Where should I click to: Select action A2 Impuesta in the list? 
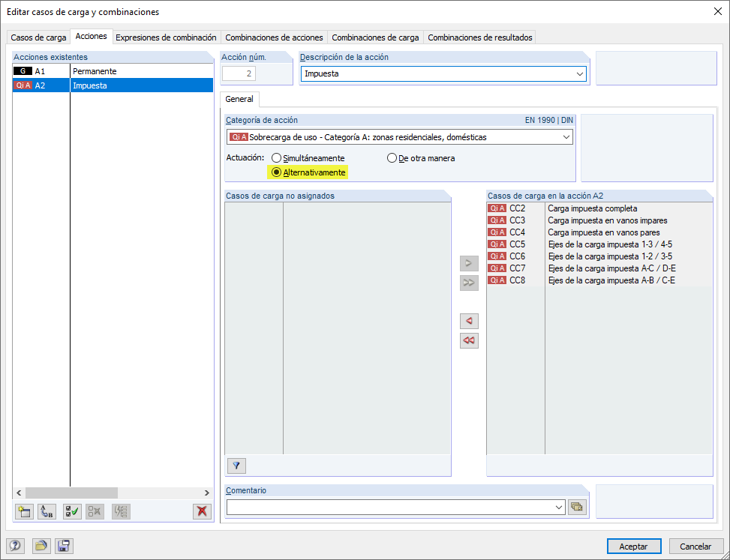click(113, 85)
